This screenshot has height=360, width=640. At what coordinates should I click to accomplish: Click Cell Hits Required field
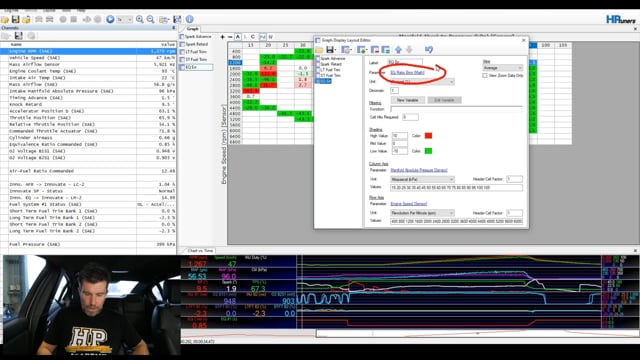(410, 117)
